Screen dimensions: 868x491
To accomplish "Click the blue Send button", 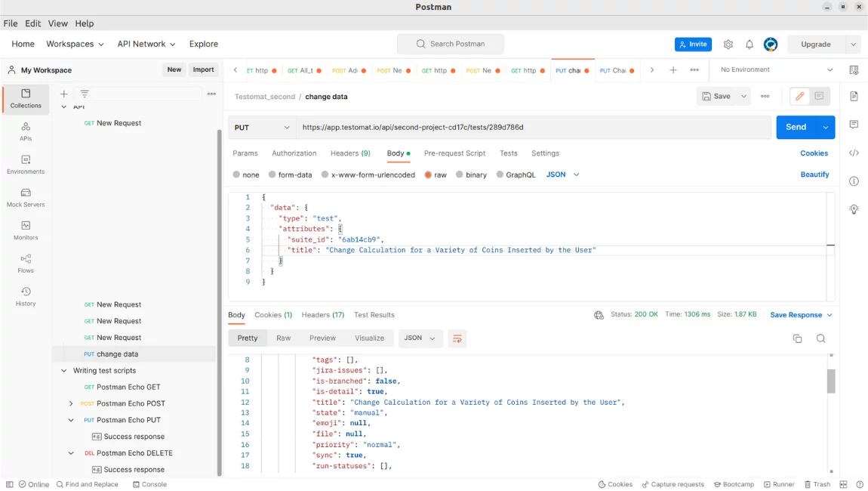I will coord(796,127).
